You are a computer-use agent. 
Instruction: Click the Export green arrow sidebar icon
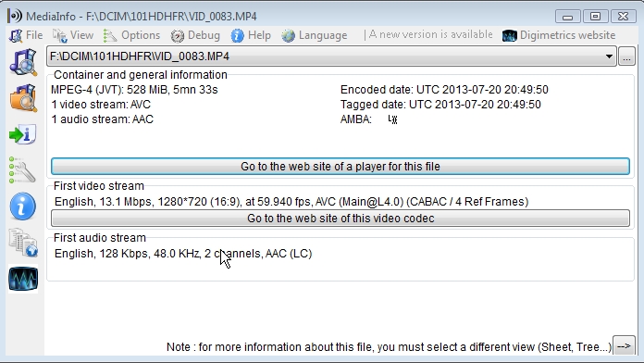click(22, 134)
